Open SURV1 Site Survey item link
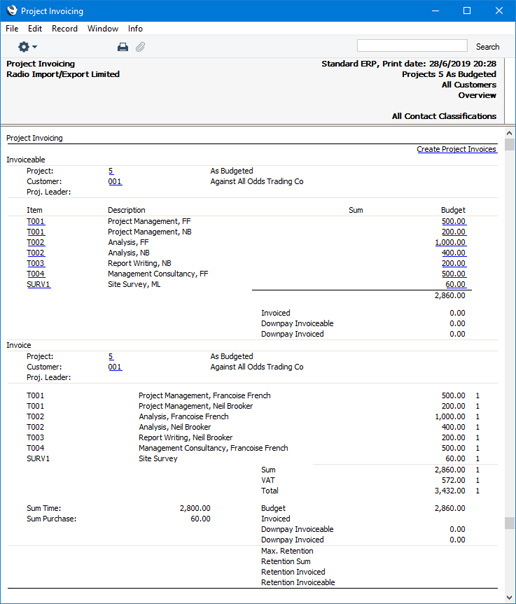Screen dimensions: 516x604 38,284
